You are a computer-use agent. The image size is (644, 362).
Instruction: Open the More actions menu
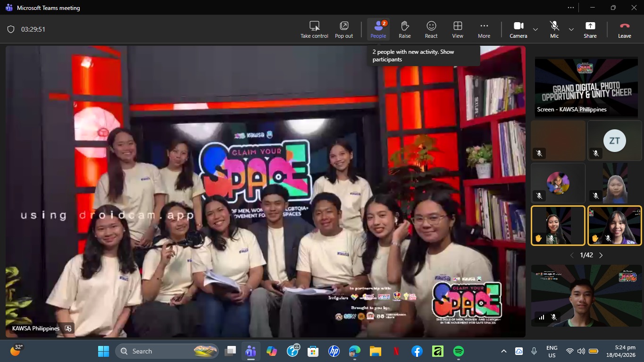484,29
